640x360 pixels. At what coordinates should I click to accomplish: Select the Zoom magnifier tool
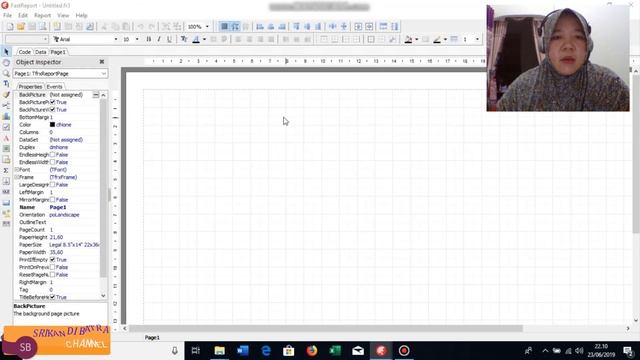[x=6, y=73]
